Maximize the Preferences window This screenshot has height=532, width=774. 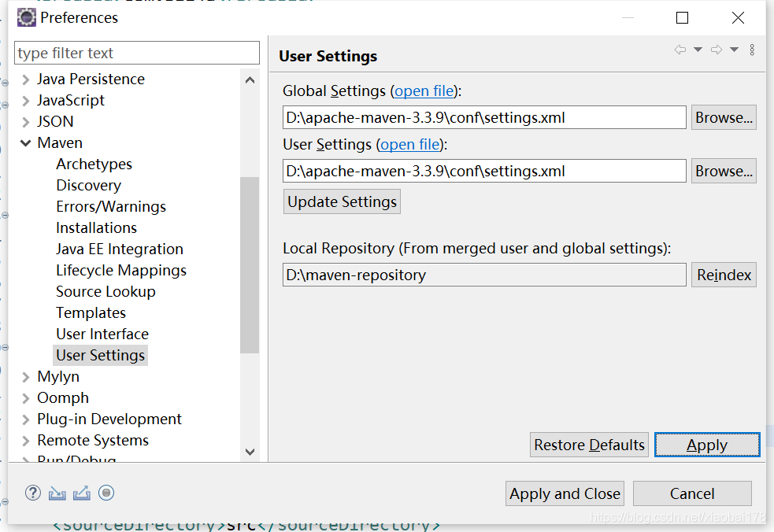pyautogui.click(x=682, y=18)
